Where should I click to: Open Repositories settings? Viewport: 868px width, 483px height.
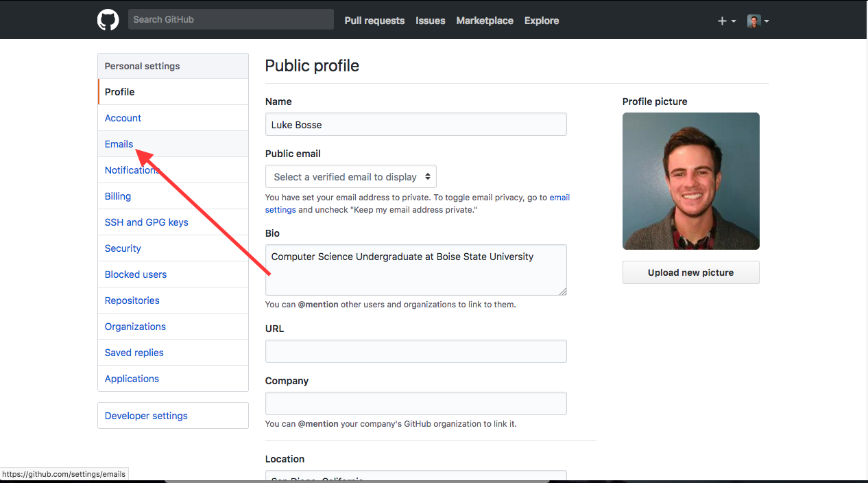pyautogui.click(x=173, y=301)
